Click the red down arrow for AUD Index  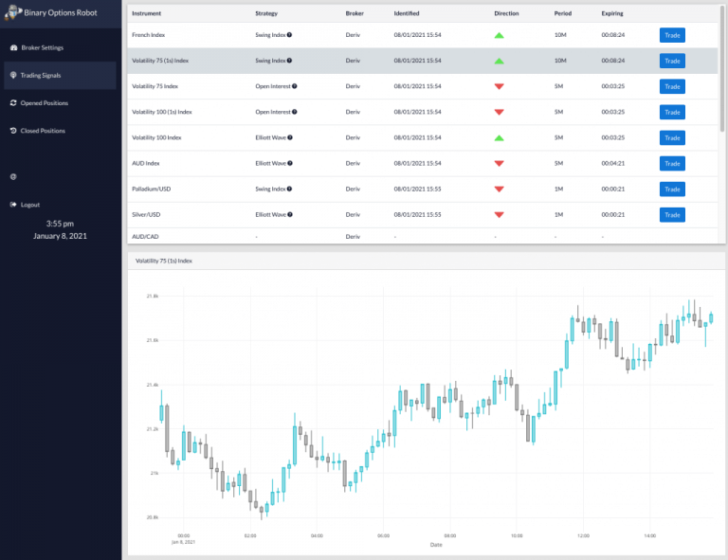click(500, 163)
